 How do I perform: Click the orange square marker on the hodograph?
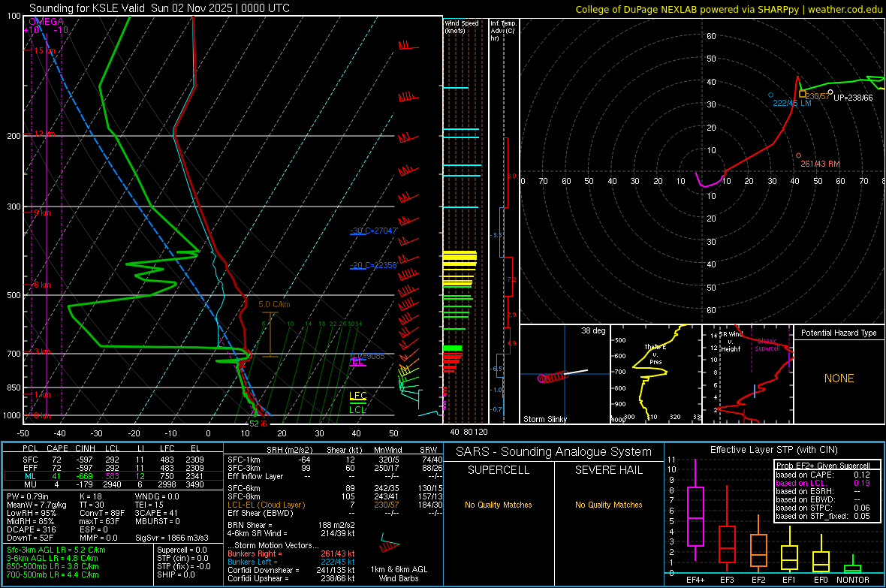803,94
